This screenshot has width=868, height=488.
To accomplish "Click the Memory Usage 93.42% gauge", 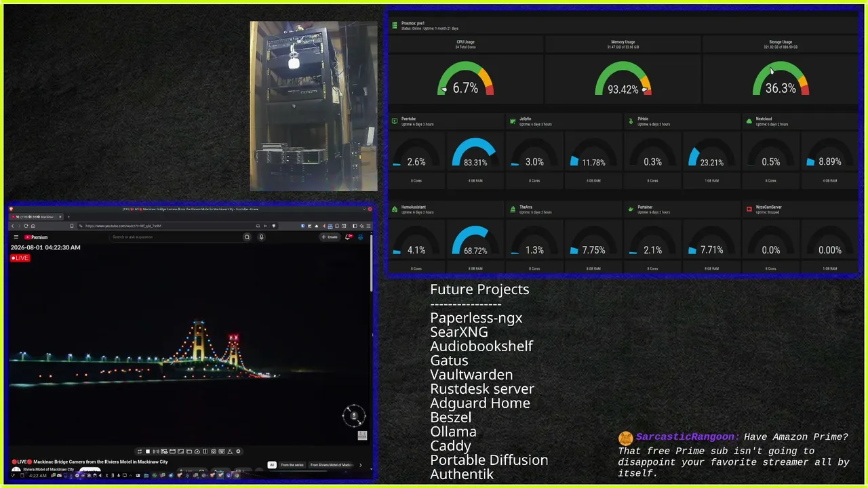I will point(623,79).
